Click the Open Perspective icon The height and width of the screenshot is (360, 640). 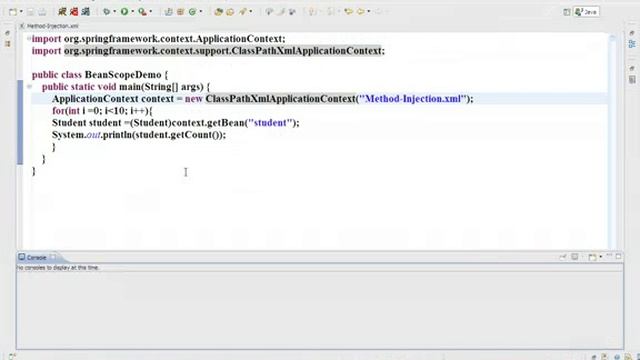567,12
